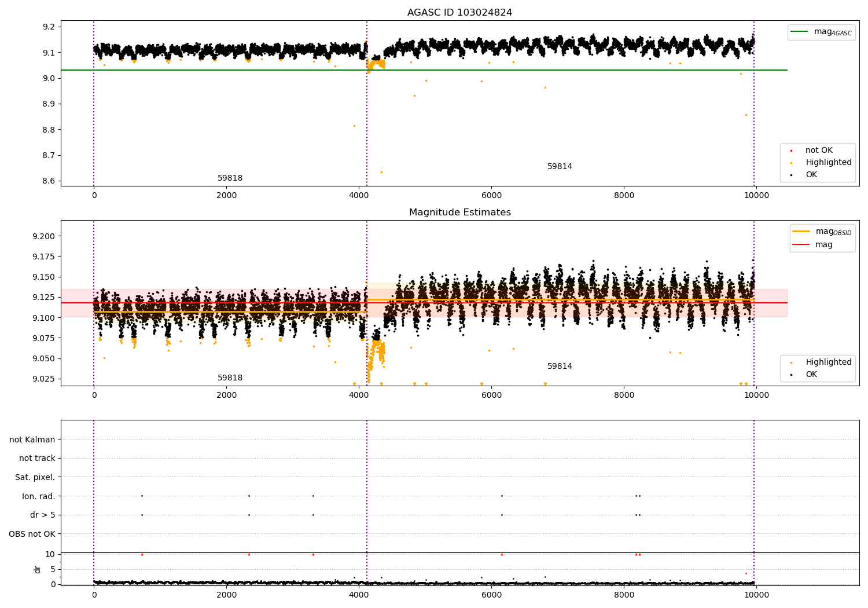
Task: Click the 6000 x-tick under the top plot
Action: tap(491, 196)
